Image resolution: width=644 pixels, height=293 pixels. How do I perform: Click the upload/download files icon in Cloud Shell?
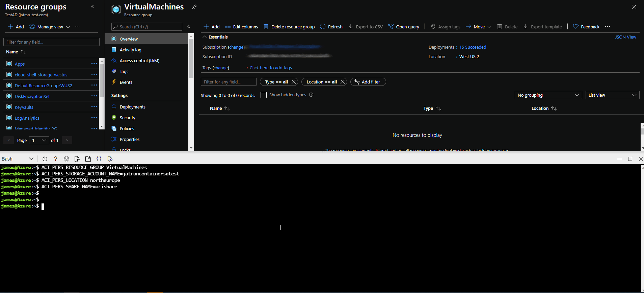point(77,159)
